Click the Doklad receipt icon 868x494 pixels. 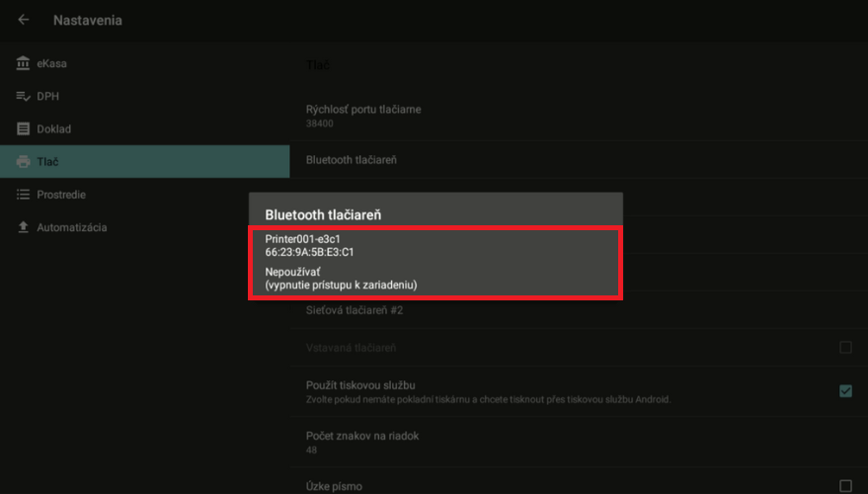(24, 129)
